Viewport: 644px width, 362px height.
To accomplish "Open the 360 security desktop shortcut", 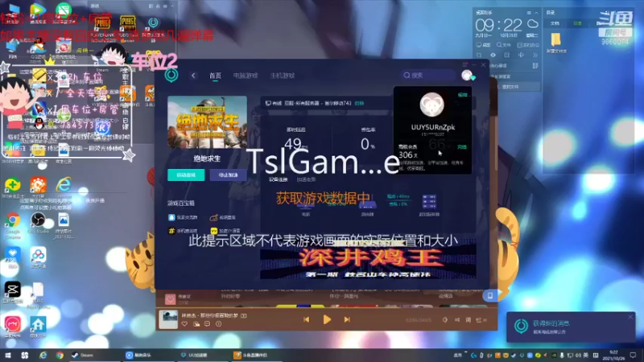I will click(x=12, y=188).
